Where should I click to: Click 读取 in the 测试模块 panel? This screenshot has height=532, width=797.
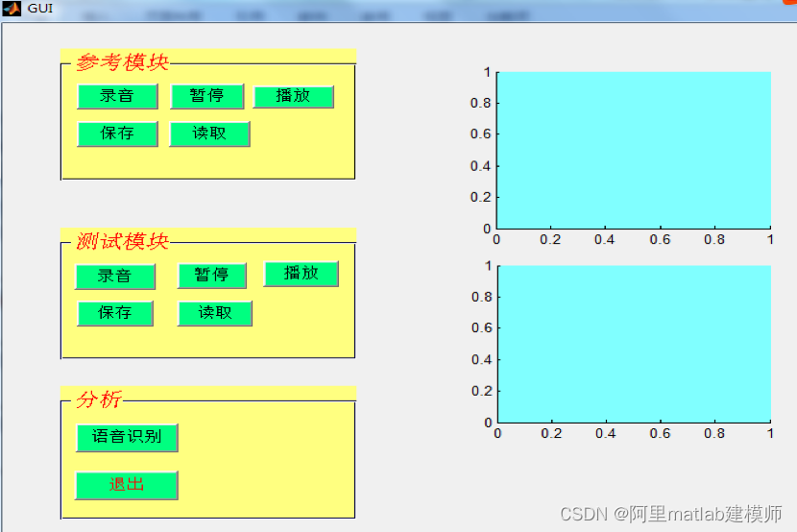215,313
